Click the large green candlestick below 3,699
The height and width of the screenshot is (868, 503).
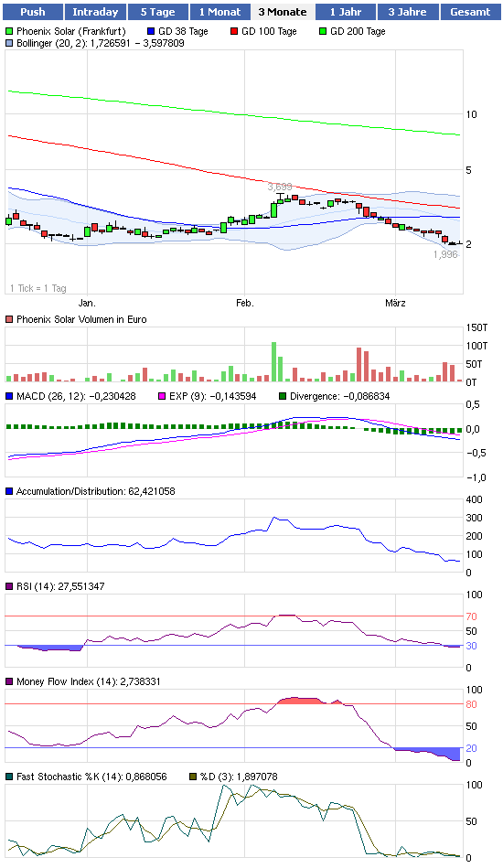[x=273, y=209]
